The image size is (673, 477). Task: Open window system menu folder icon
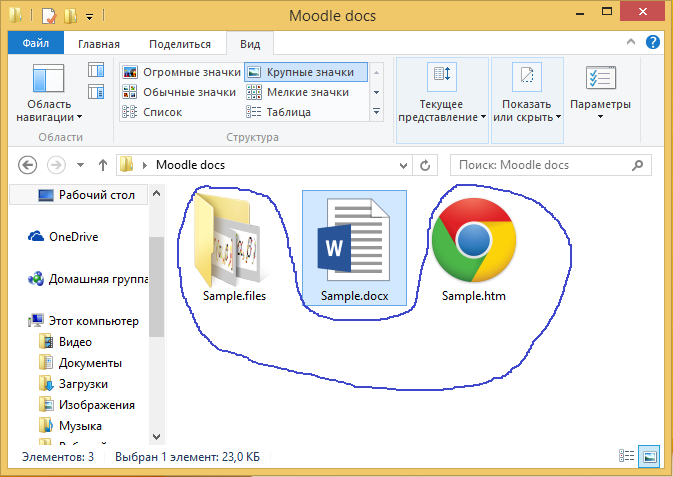tap(16, 15)
